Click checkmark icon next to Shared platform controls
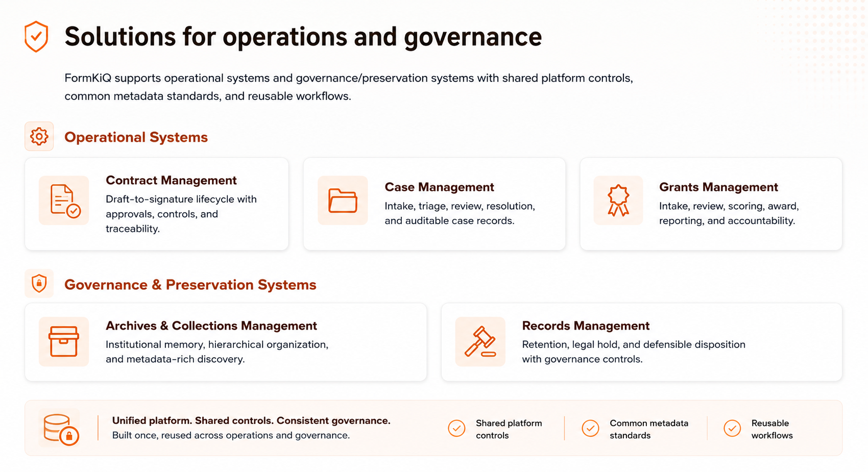Viewport: 868px width, 472px height. 456,428
